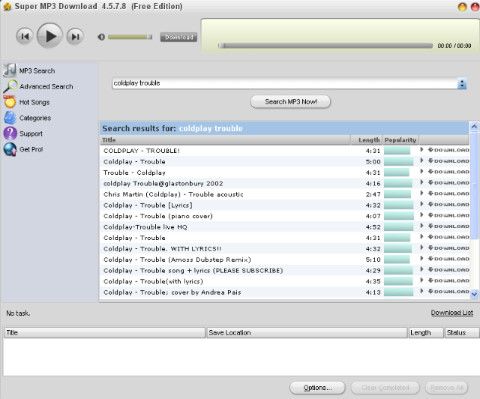Viewport: 480px width, 399px height.
Task: Download Coldplay - Trouble(with lyrics) track
Action: click(x=449, y=281)
